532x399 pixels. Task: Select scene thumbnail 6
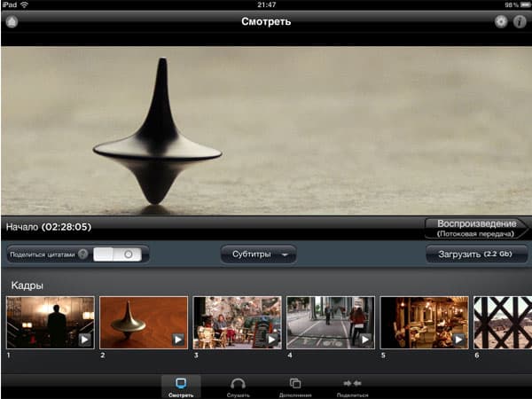tap(503, 323)
